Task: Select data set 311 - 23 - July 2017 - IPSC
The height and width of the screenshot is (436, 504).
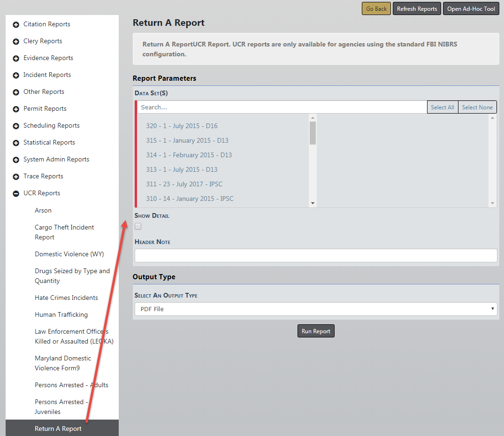Action: tap(184, 184)
